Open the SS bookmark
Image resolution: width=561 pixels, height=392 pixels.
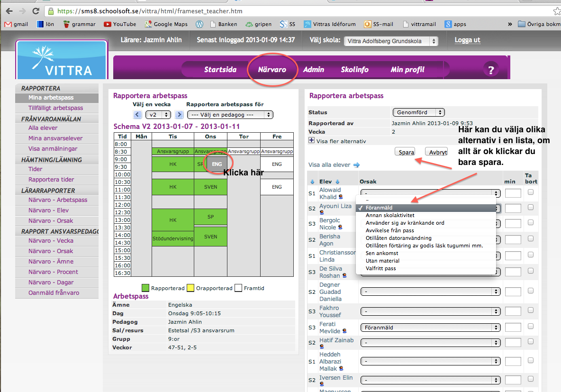click(x=288, y=24)
